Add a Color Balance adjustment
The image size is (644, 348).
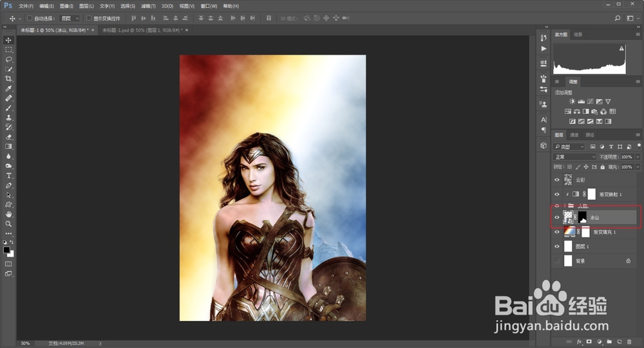click(577, 111)
